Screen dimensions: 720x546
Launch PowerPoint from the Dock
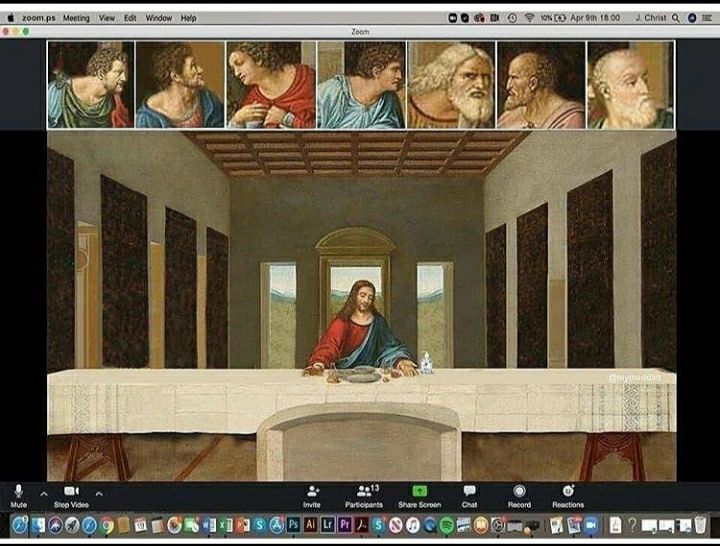point(243,525)
